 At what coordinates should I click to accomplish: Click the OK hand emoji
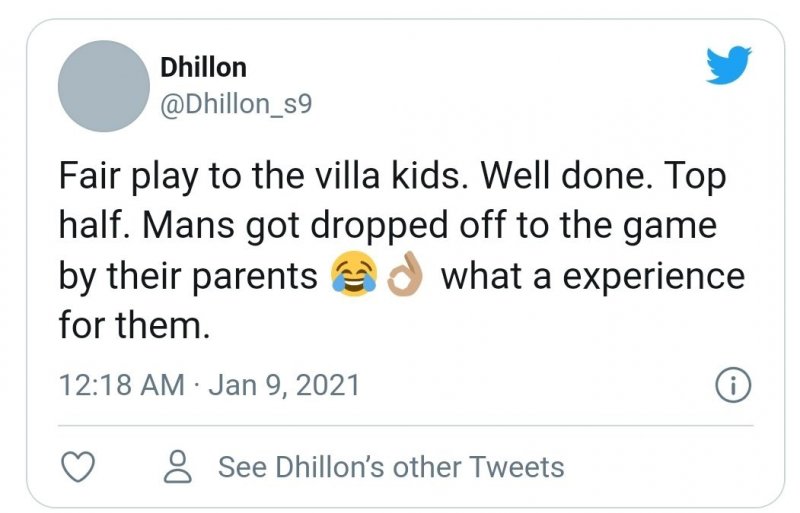coord(405,277)
